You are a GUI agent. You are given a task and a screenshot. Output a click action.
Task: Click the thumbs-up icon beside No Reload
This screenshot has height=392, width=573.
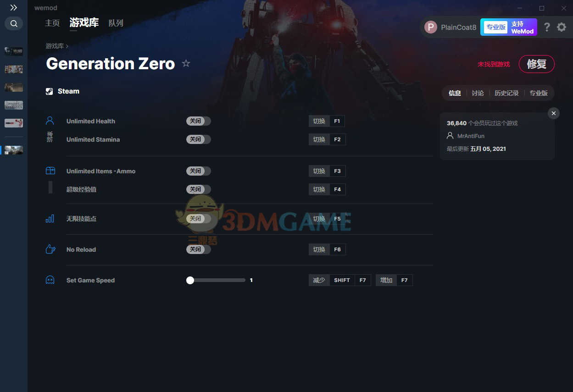pyautogui.click(x=50, y=249)
